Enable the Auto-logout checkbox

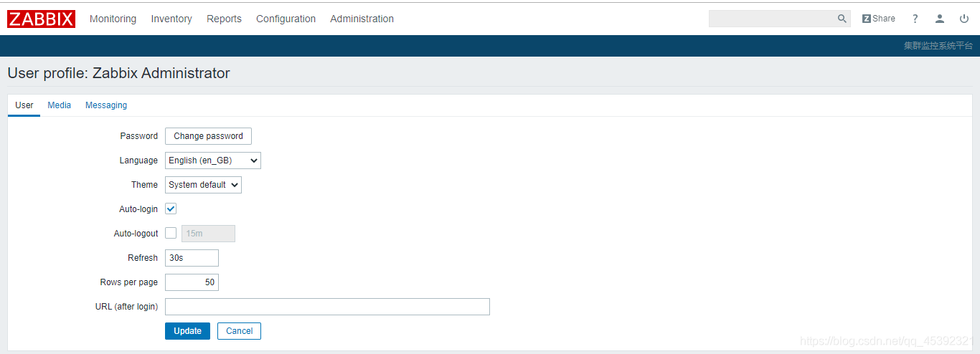point(171,233)
